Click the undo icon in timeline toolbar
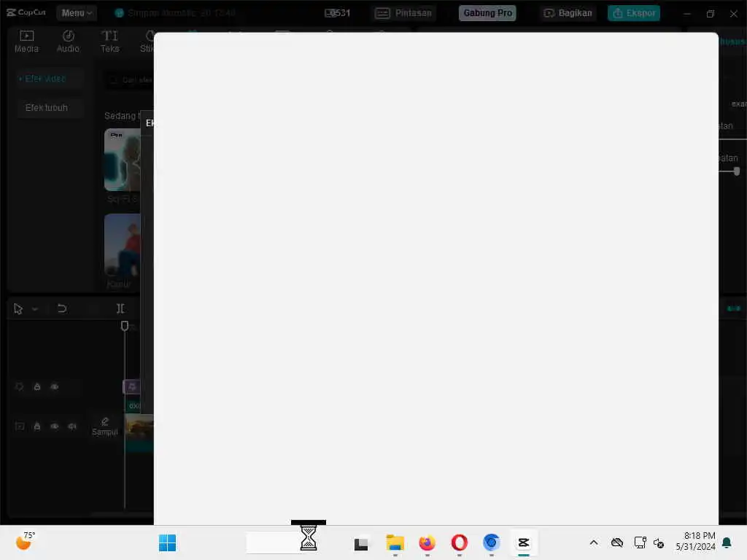This screenshot has width=747, height=560. click(62, 308)
